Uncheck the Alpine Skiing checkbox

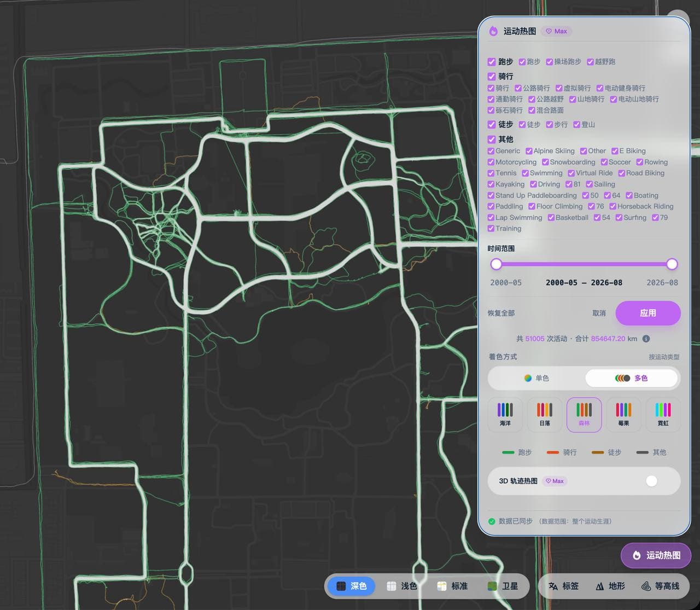pyautogui.click(x=529, y=151)
